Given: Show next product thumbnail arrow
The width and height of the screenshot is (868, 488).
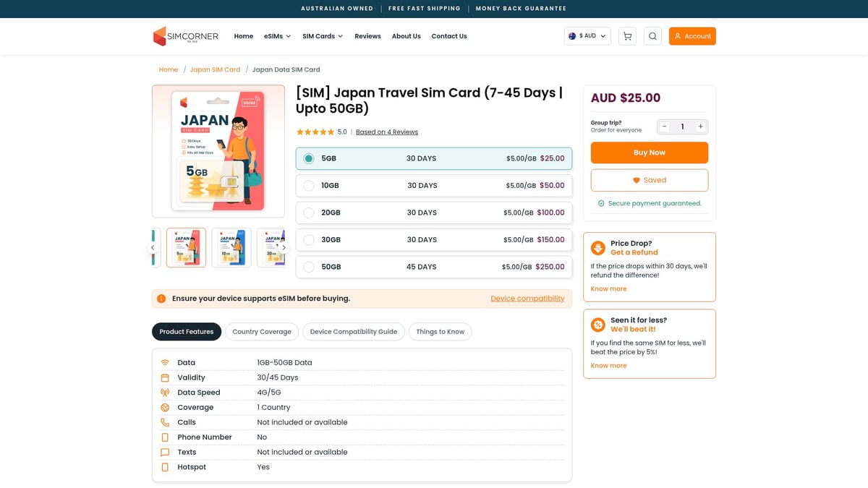Looking at the screenshot, I should 284,247.
